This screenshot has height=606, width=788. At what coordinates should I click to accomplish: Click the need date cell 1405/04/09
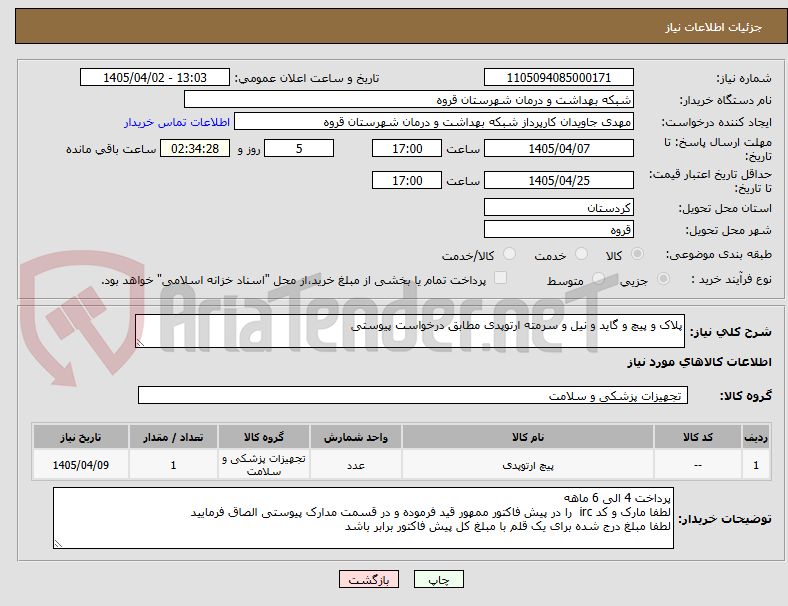pos(81,465)
